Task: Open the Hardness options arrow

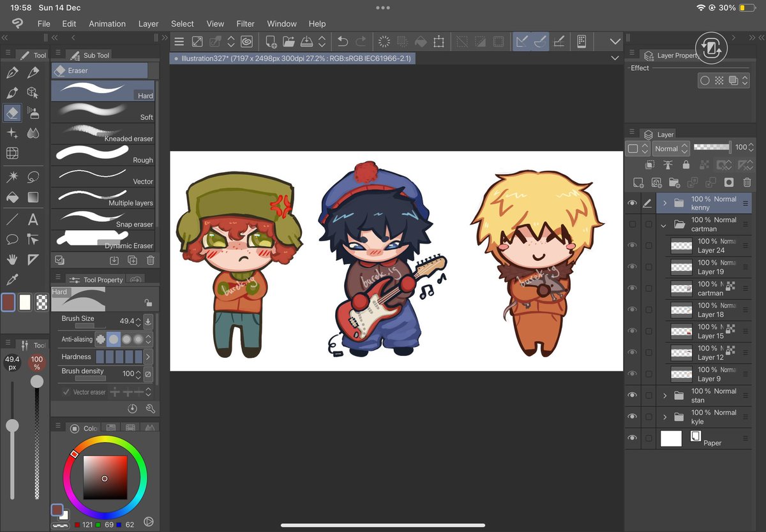Action: point(148,357)
